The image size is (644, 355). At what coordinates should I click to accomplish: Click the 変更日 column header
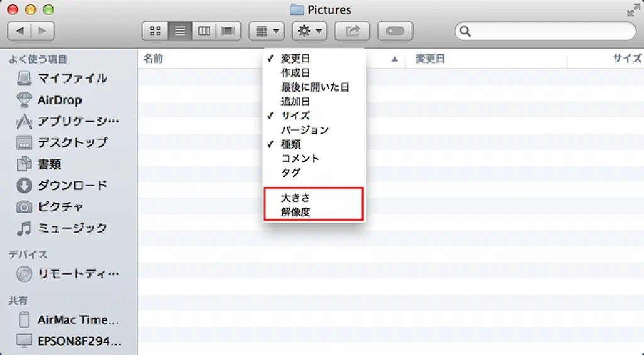pyautogui.click(x=430, y=59)
